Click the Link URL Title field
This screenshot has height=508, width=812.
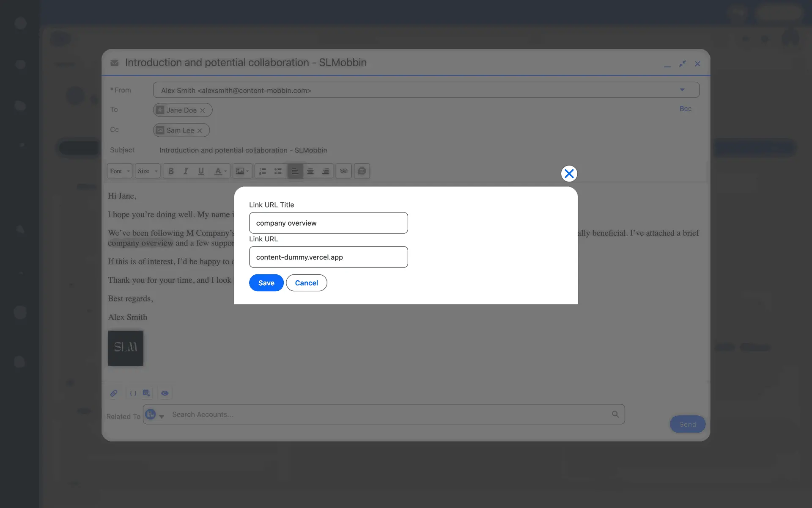pos(328,223)
